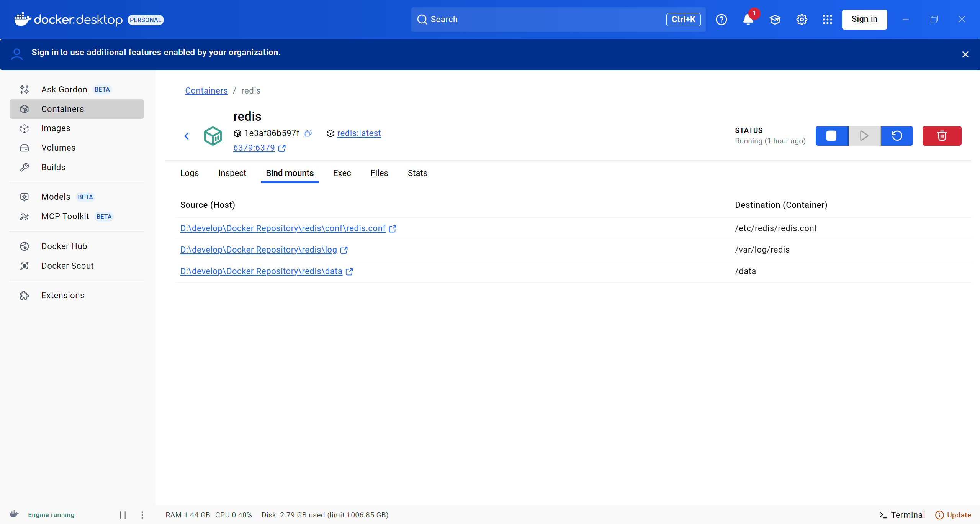Click the Docker whale icon in the status bar
The height and width of the screenshot is (524, 980).
click(x=14, y=514)
